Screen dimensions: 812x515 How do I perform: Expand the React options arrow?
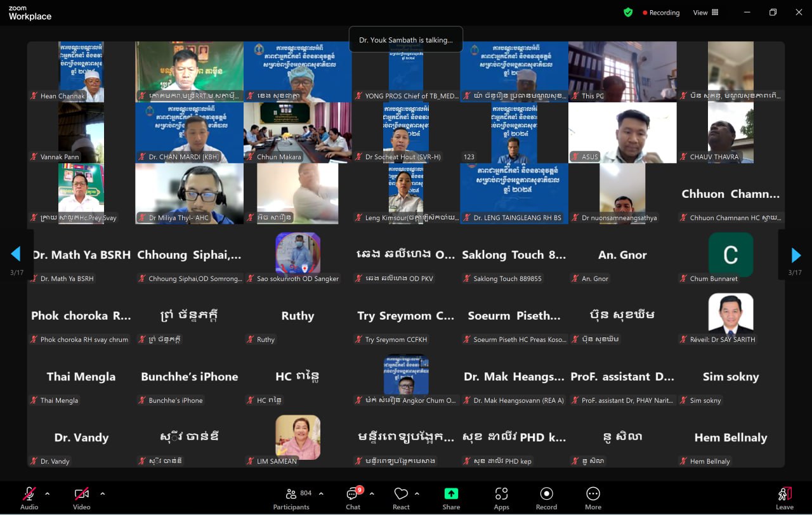click(417, 493)
